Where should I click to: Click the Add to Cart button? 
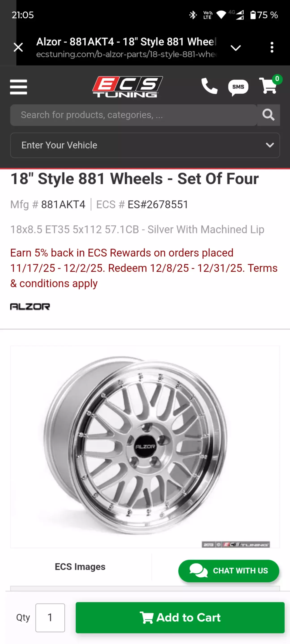coord(180,617)
